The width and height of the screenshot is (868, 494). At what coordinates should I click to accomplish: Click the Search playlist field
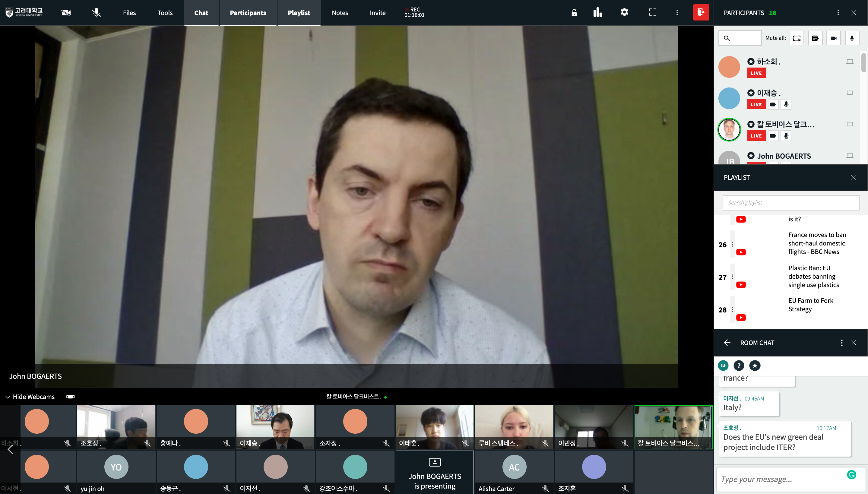(x=790, y=203)
